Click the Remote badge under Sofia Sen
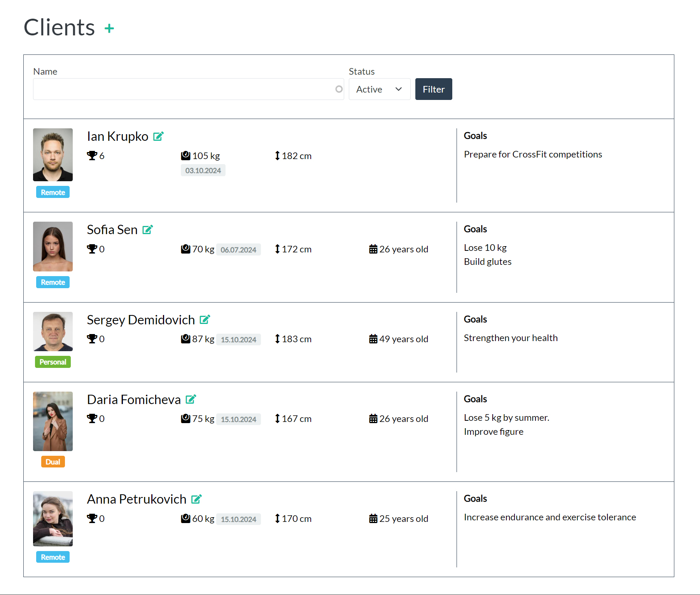Screen dimensions: 700x595 click(x=53, y=282)
